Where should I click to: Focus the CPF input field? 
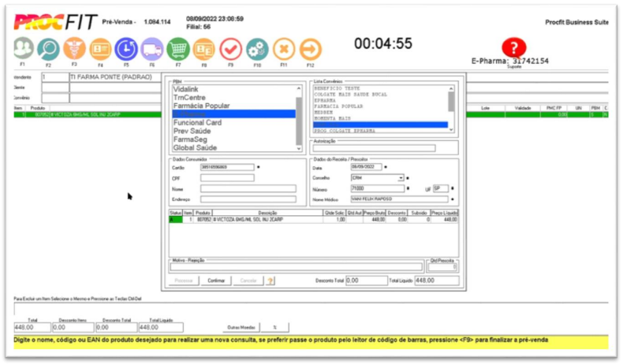(227, 178)
